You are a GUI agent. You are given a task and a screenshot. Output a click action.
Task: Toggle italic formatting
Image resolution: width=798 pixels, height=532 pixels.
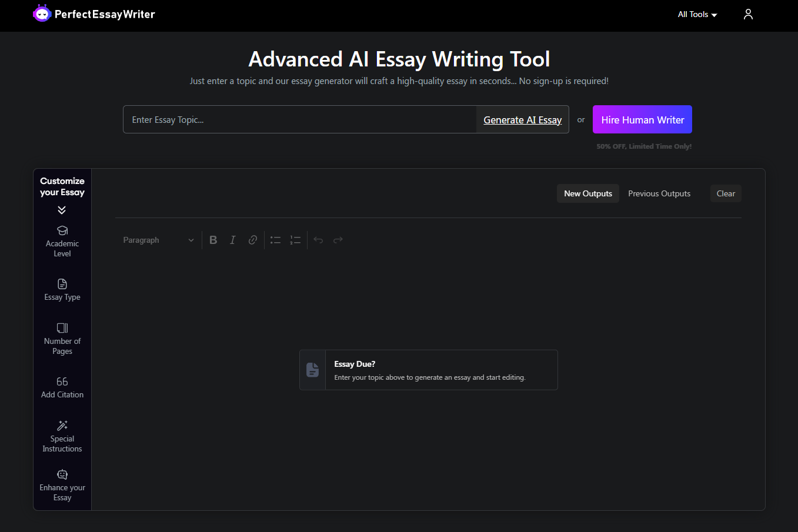pyautogui.click(x=233, y=240)
